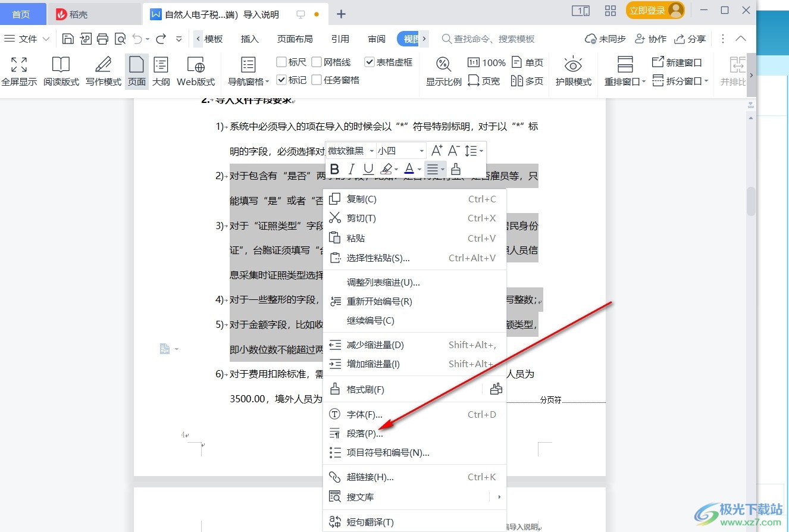Viewport: 789px width, 532px height.
Task: Click the 未同步 sync status button
Action: point(605,39)
